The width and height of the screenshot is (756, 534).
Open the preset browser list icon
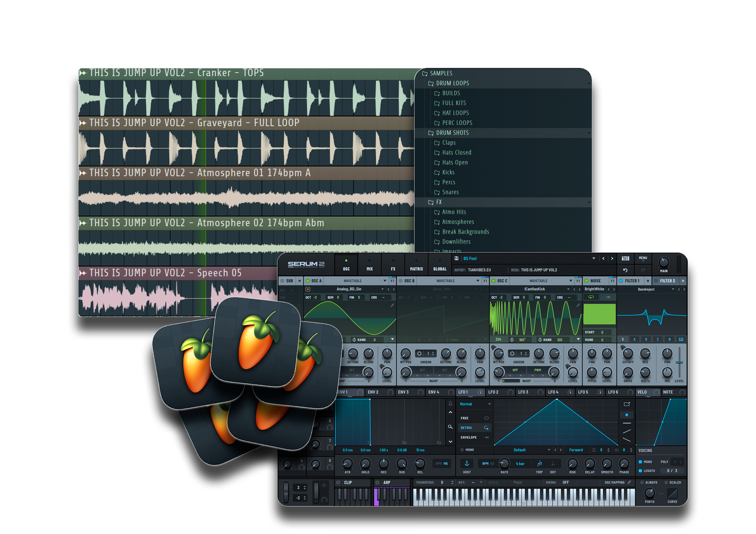(625, 259)
